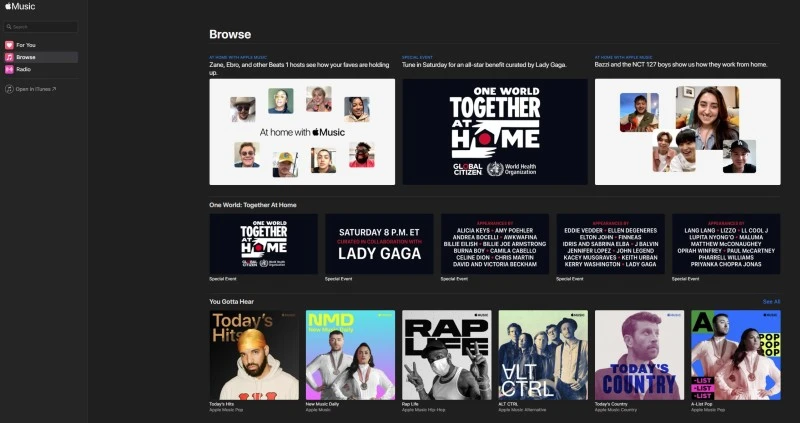
Task: Click the Open in iTunes note icon
Action: coord(9,89)
